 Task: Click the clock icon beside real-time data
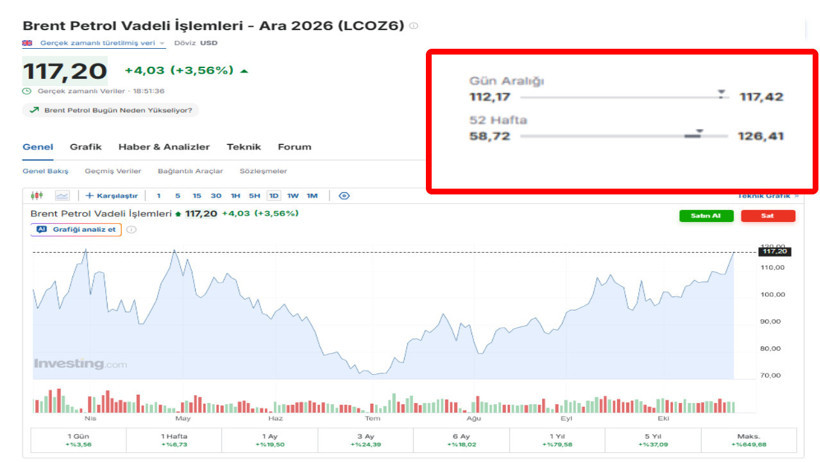pyautogui.click(x=27, y=91)
